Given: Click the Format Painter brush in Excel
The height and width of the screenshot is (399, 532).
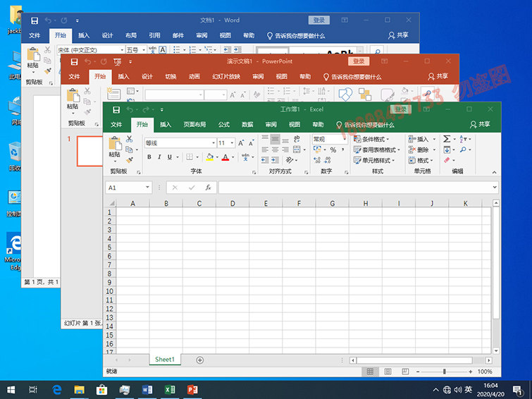Looking at the screenshot, I should [x=129, y=160].
